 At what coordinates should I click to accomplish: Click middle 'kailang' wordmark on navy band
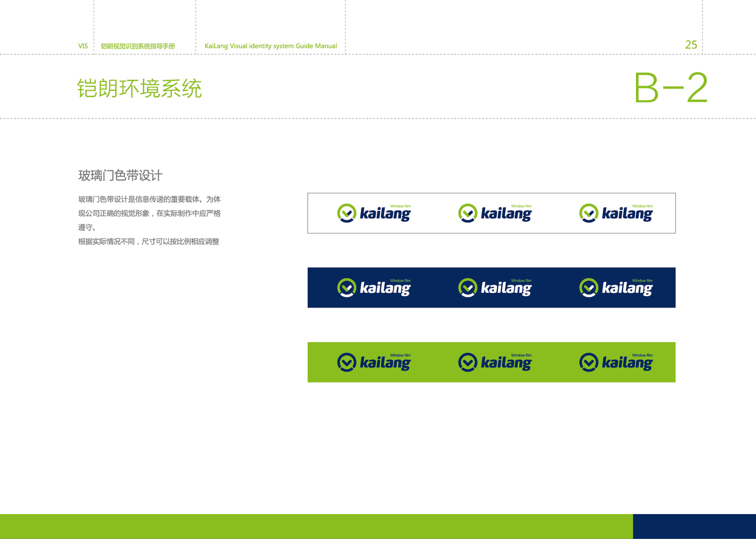click(506, 289)
